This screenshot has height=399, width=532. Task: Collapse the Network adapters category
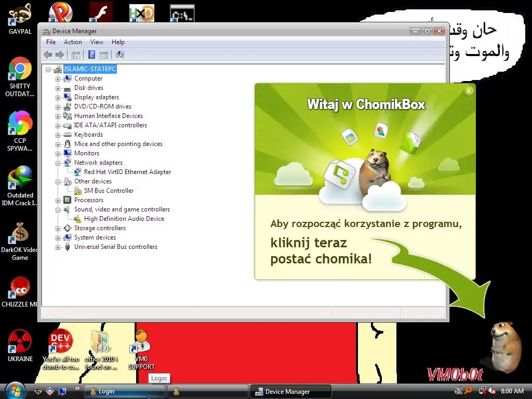click(x=58, y=163)
